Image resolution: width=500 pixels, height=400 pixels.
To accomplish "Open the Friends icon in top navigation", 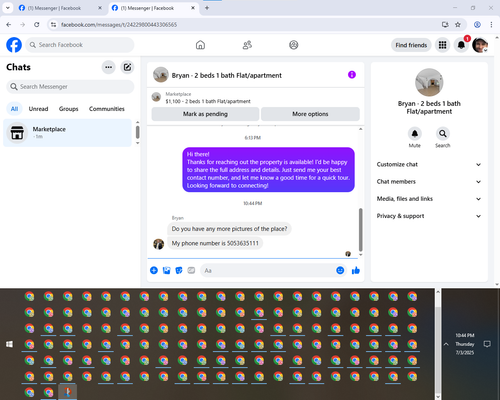I will (x=247, y=45).
